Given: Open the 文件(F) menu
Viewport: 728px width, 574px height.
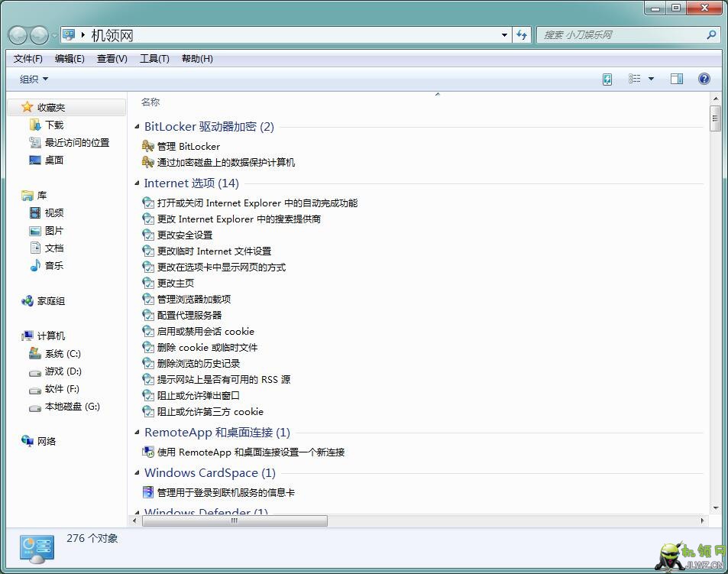Looking at the screenshot, I should 28,59.
